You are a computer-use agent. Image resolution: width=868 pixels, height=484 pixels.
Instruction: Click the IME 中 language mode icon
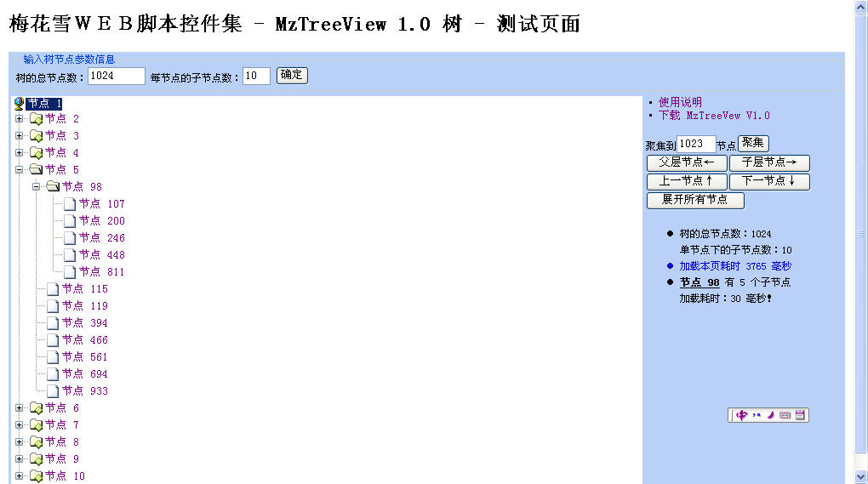coord(742,415)
